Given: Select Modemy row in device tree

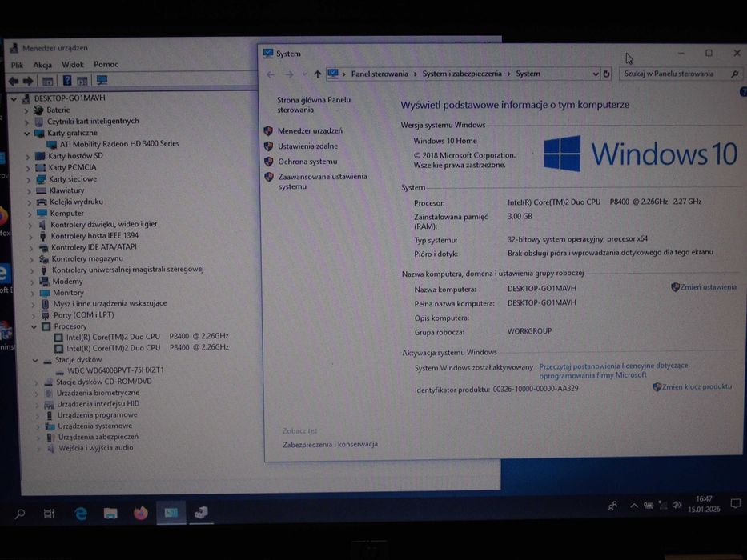Looking at the screenshot, I should tap(67, 282).
